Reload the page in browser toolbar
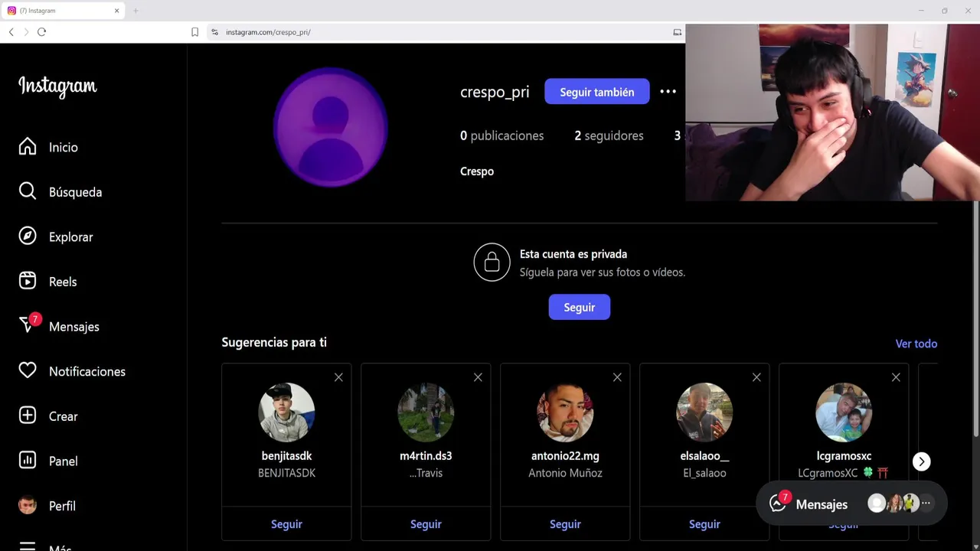Viewport: 980px width, 551px height. [41, 32]
